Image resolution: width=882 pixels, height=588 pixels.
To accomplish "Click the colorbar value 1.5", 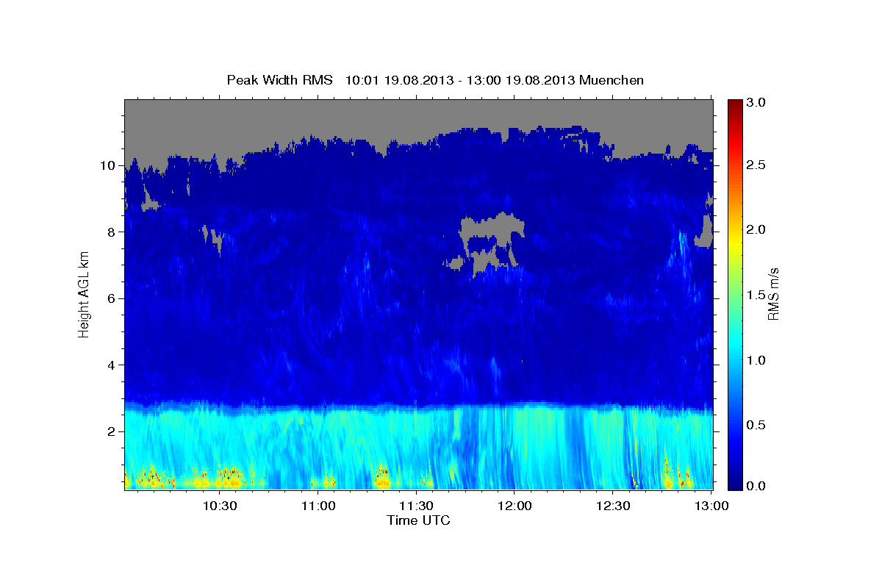I will 758,295.
